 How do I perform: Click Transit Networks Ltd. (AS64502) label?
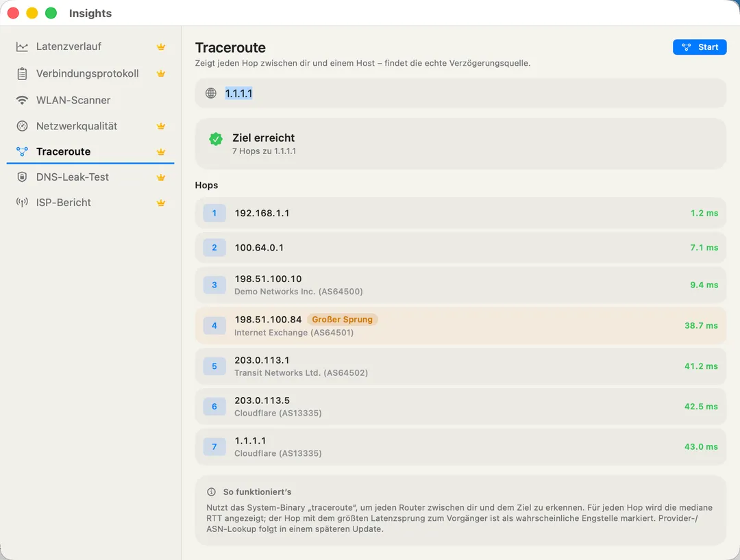tap(301, 373)
